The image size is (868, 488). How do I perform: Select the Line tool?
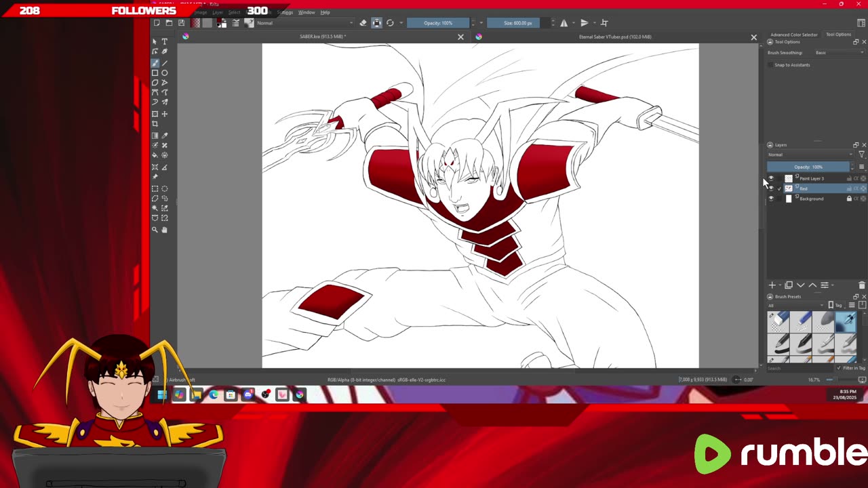[x=165, y=63]
